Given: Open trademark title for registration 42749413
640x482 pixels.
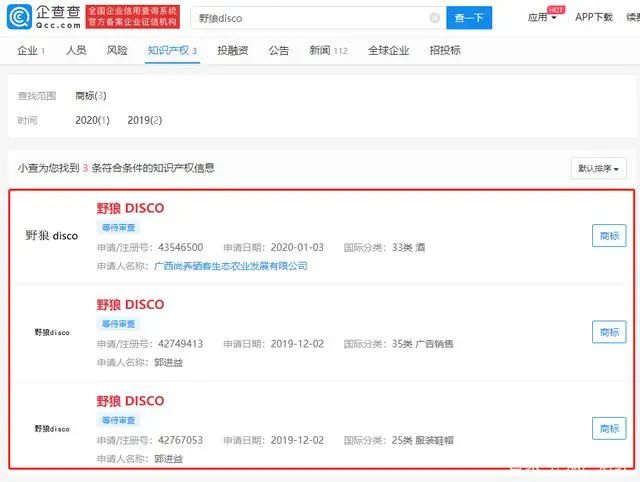Looking at the screenshot, I should [x=130, y=304].
